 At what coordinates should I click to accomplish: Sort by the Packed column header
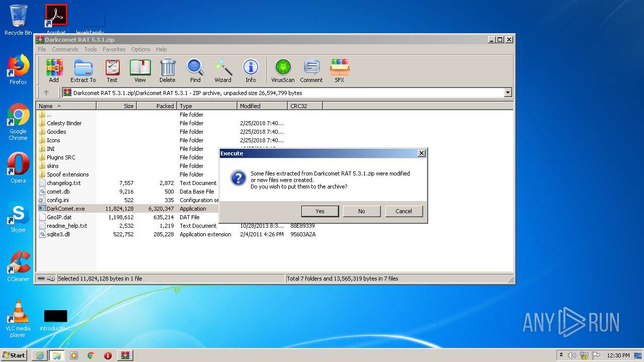[x=156, y=106]
